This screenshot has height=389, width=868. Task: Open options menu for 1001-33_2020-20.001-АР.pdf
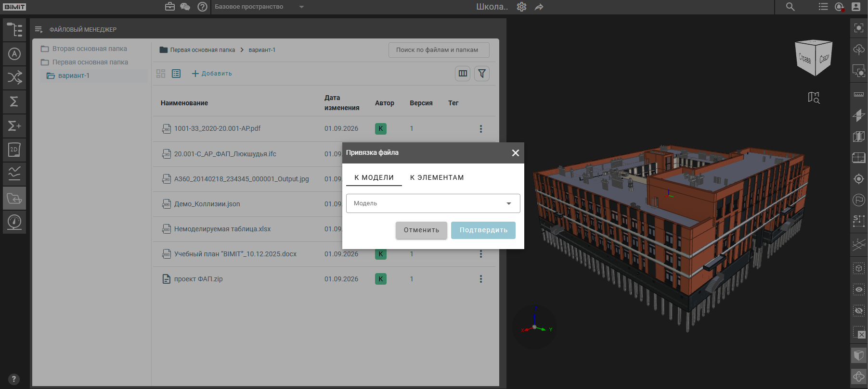[481, 129]
